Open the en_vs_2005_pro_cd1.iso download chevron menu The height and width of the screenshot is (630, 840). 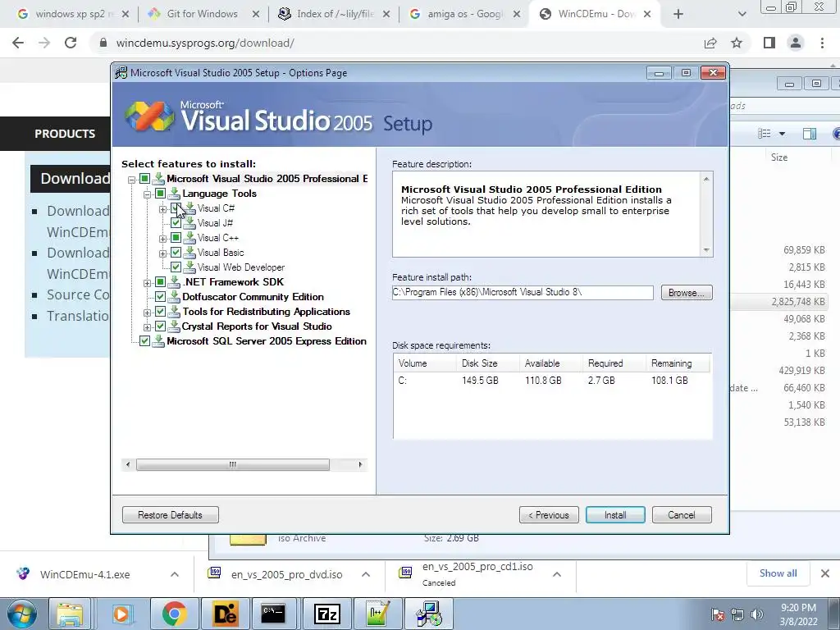(557, 574)
